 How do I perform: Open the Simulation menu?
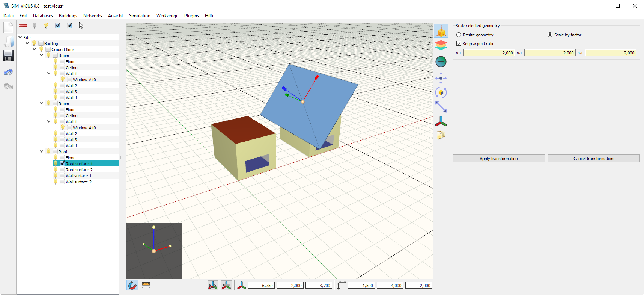[140, 16]
